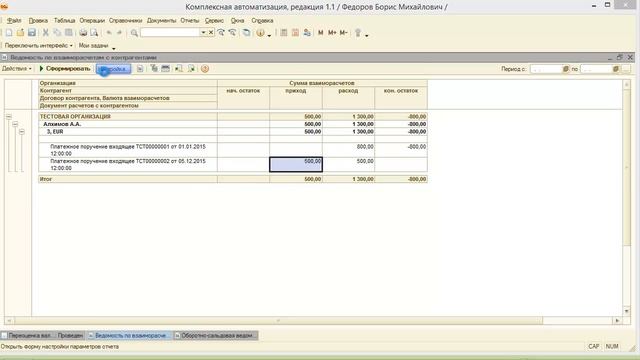Collapse the Алхимов А.А. group level
Image resolution: width=640 pixels, height=360 pixels.
[15, 124]
